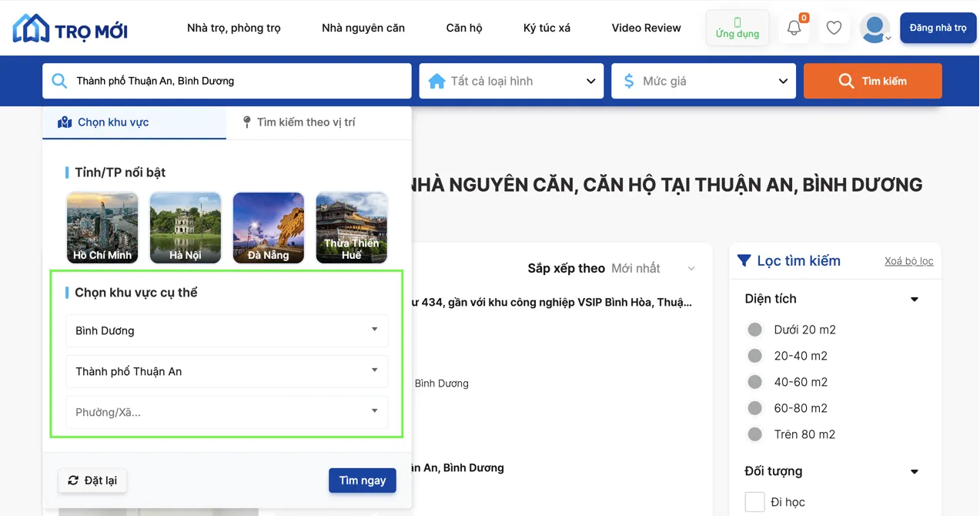
Task: Click the Đăng nhà trọ button
Action: 938,28
